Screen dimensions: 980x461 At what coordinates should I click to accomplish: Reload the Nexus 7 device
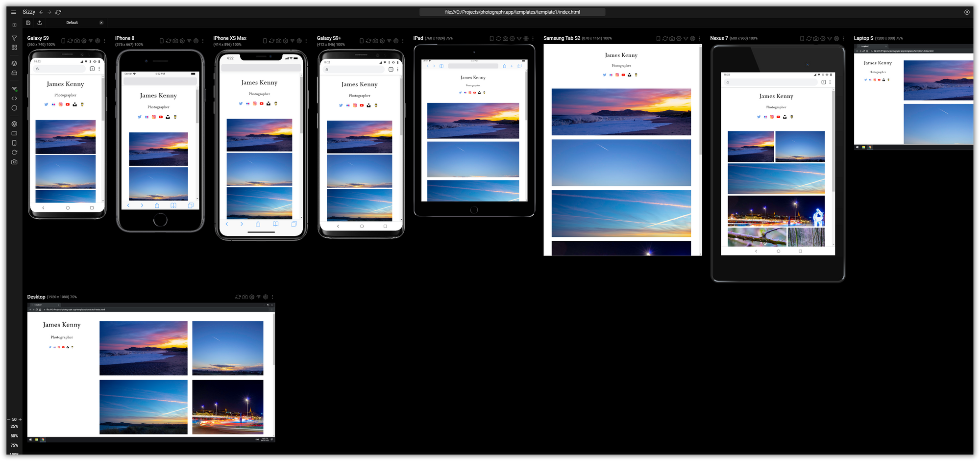809,38
